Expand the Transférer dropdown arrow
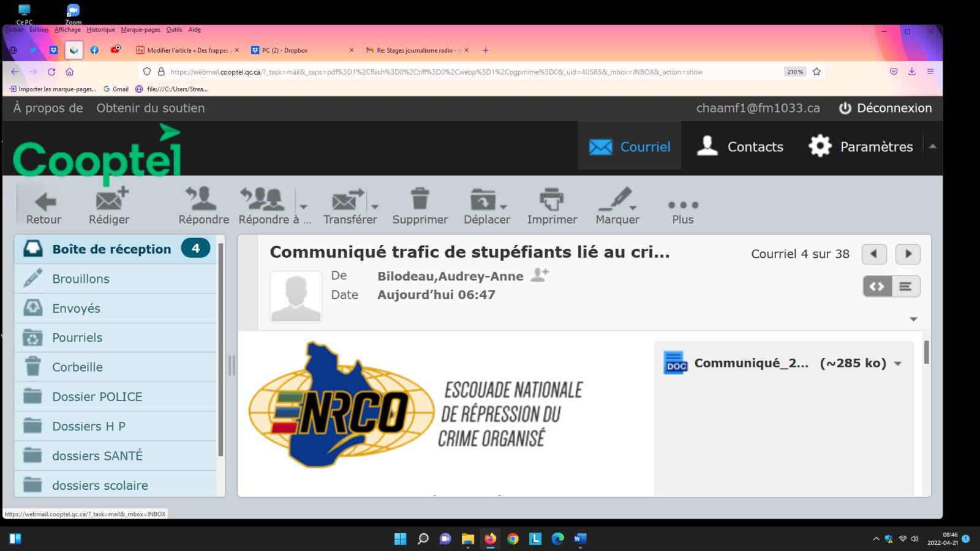Viewport: 980px width, 551px height. pyautogui.click(x=375, y=207)
